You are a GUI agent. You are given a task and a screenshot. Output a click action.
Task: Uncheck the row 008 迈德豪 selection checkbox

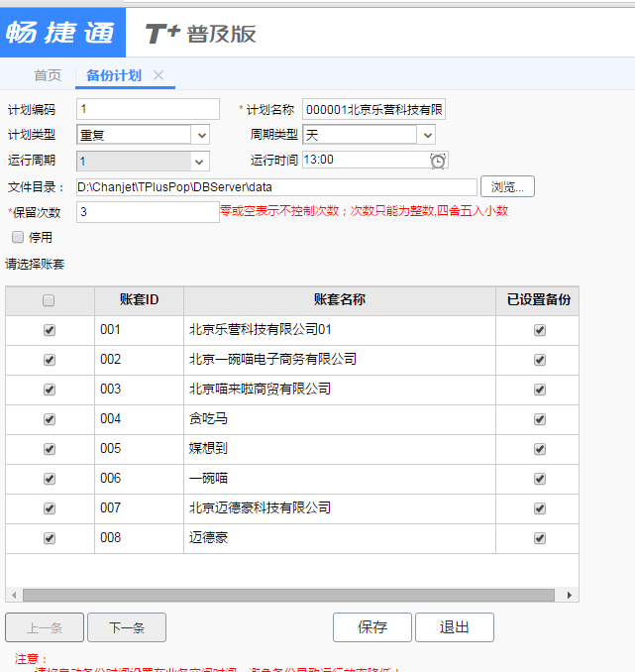pyautogui.click(x=50, y=538)
